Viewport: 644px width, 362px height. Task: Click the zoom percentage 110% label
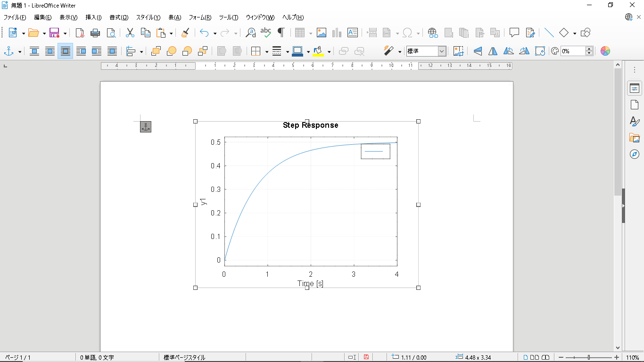(633, 357)
